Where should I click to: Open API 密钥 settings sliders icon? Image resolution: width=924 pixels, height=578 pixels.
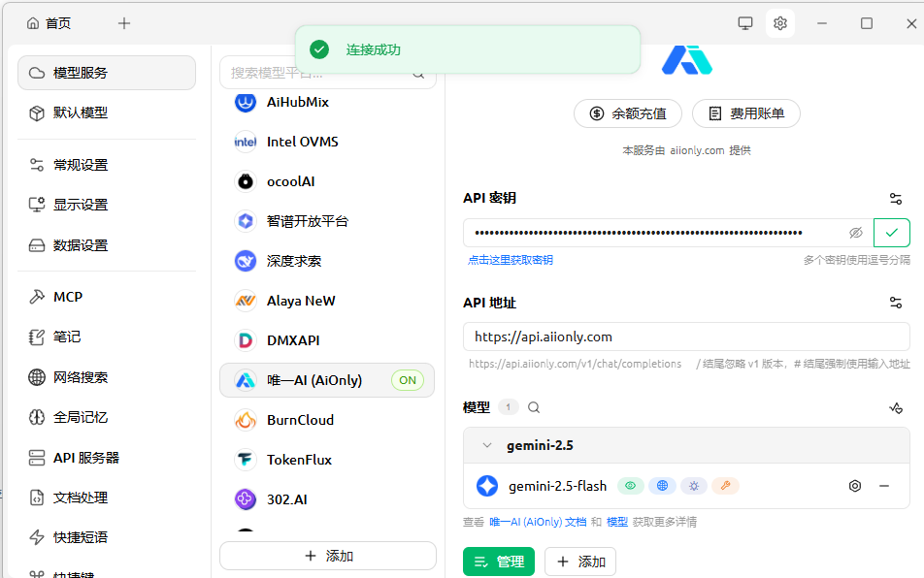coord(896,199)
